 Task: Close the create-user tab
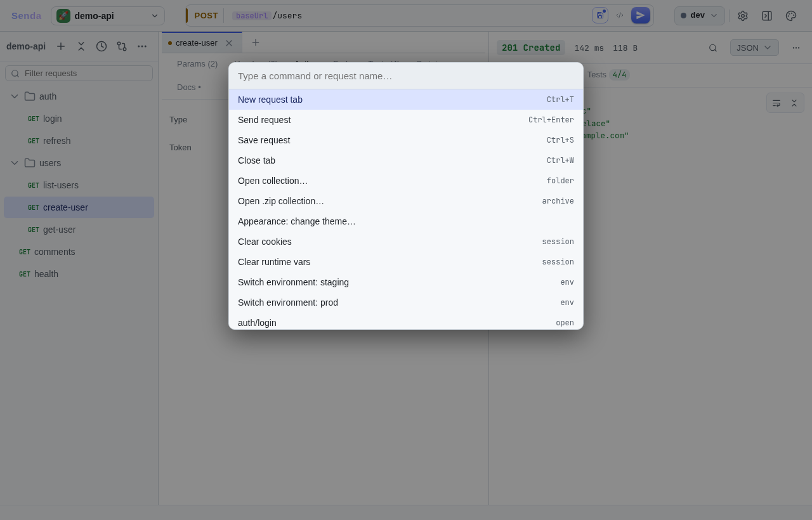229,43
